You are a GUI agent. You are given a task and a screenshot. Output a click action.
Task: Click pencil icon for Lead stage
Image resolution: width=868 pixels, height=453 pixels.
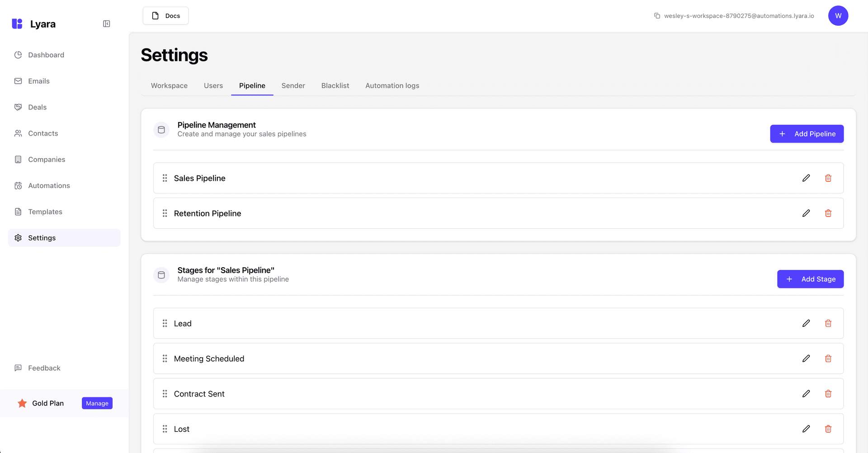point(806,323)
